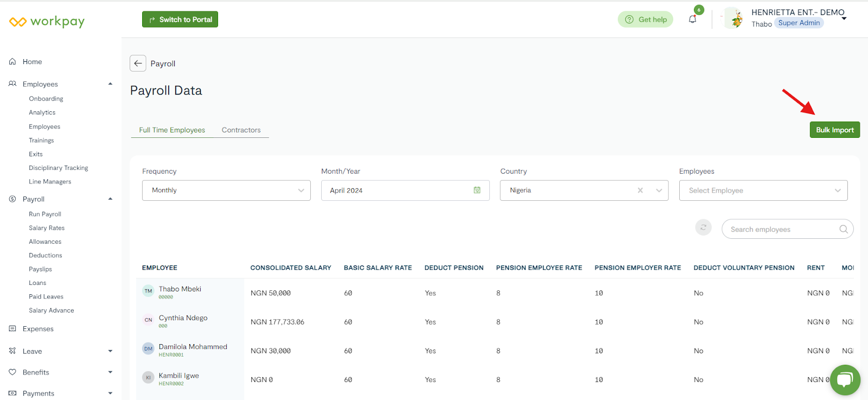The height and width of the screenshot is (400, 868).
Task: Open the notifications bell
Action: [x=692, y=20]
